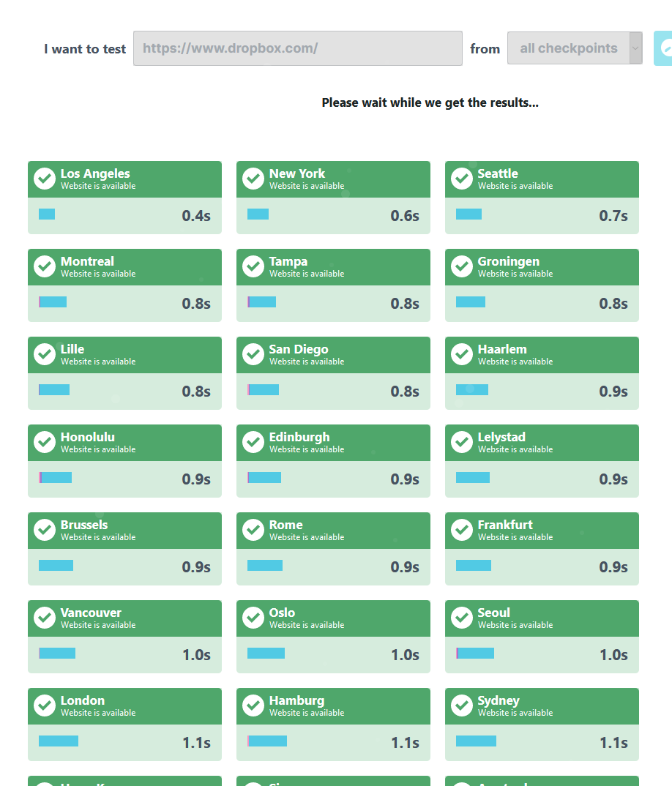Click the Rome 0.9s load time
Image resolution: width=672 pixels, height=786 pixels.
tap(405, 567)
